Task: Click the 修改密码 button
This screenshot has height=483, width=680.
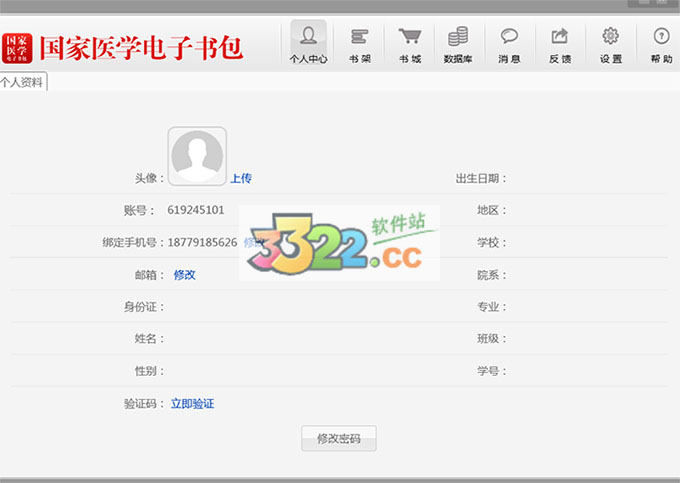Action: (x=339, y=438)
